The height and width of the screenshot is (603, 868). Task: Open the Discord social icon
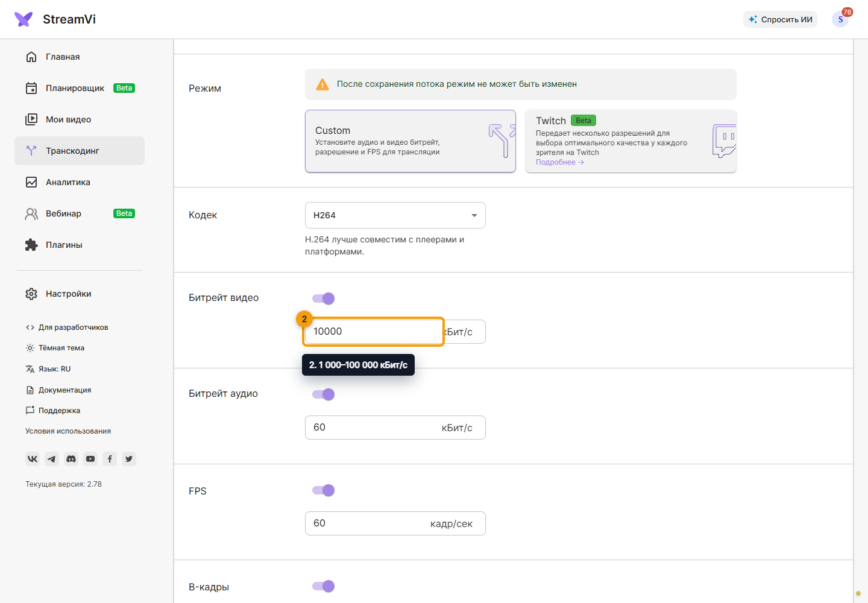click(71, 459)
